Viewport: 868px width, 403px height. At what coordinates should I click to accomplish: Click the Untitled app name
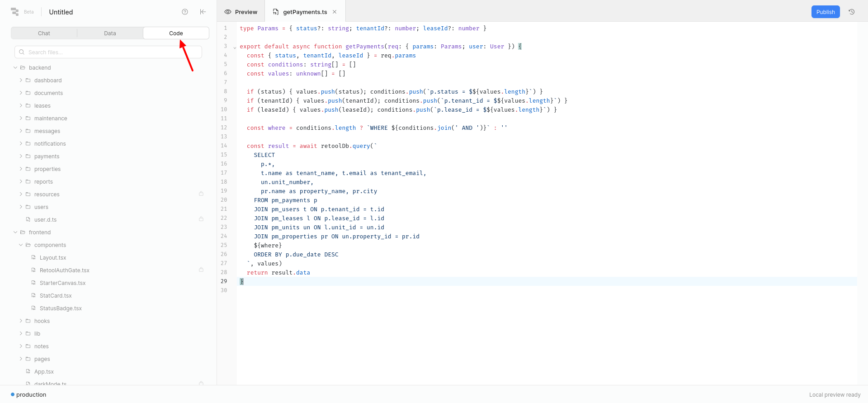tap(61, 12)
